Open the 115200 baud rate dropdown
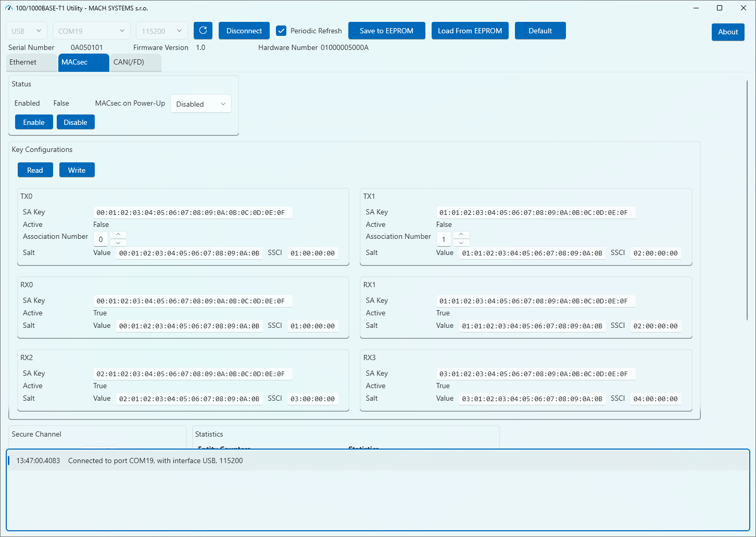756x537 pixels. [x=161, y=31]
